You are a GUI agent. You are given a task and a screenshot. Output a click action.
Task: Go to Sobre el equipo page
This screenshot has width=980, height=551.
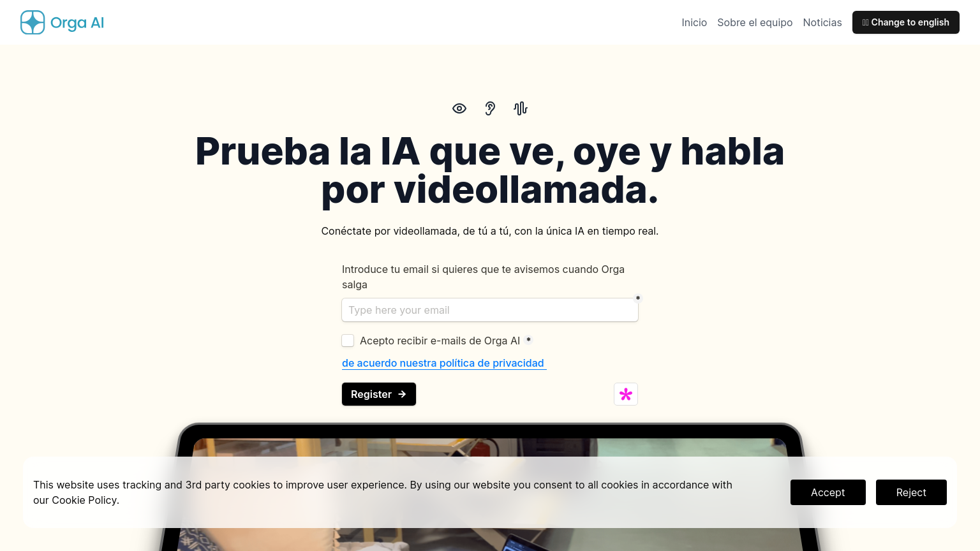[755, 22]
